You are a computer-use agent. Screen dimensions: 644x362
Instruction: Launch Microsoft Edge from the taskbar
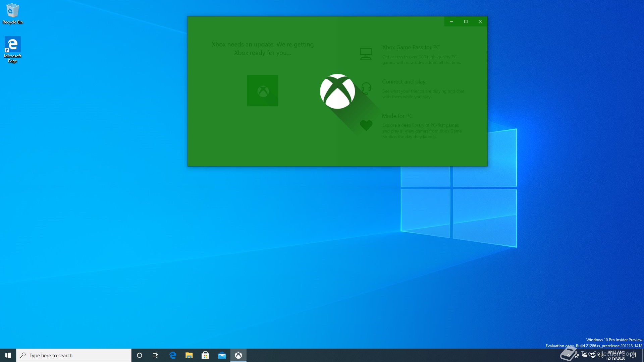click(x=173, y=355)
